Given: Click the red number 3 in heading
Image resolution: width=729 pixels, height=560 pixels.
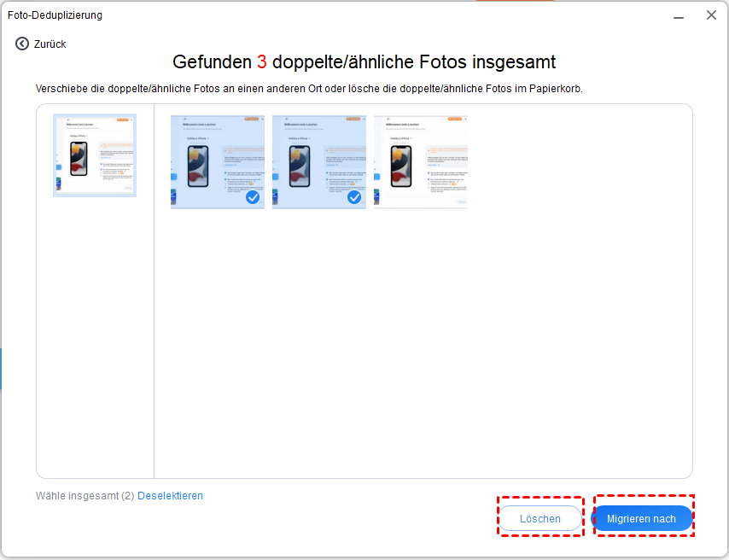Looking at the screenshot, I should coord(261,62).
